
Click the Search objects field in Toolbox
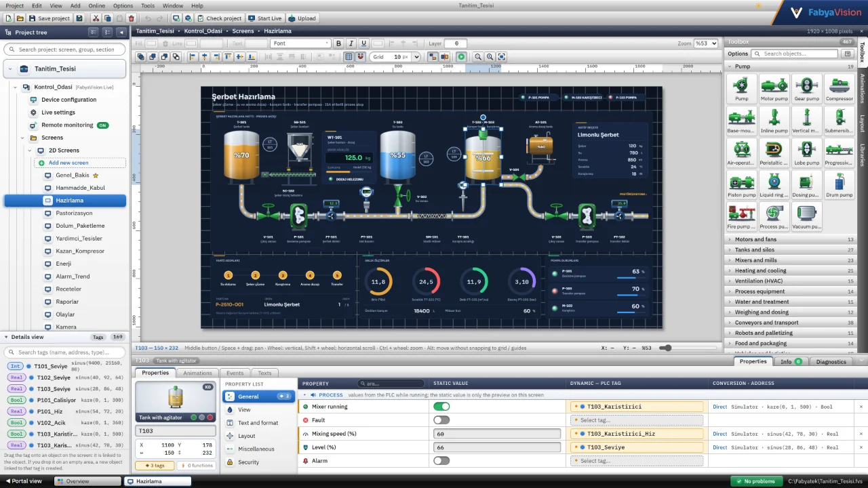click(795, 54)
